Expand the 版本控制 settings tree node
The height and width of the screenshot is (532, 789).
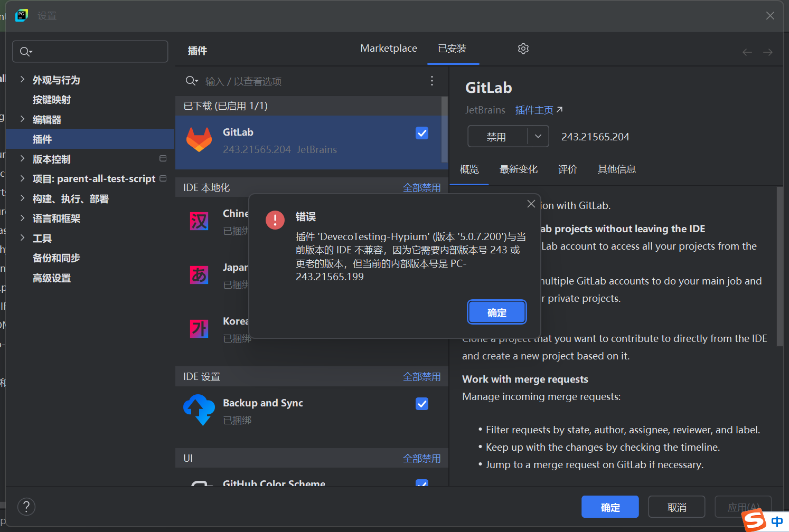pyautogui.click(x=22, y=159)
